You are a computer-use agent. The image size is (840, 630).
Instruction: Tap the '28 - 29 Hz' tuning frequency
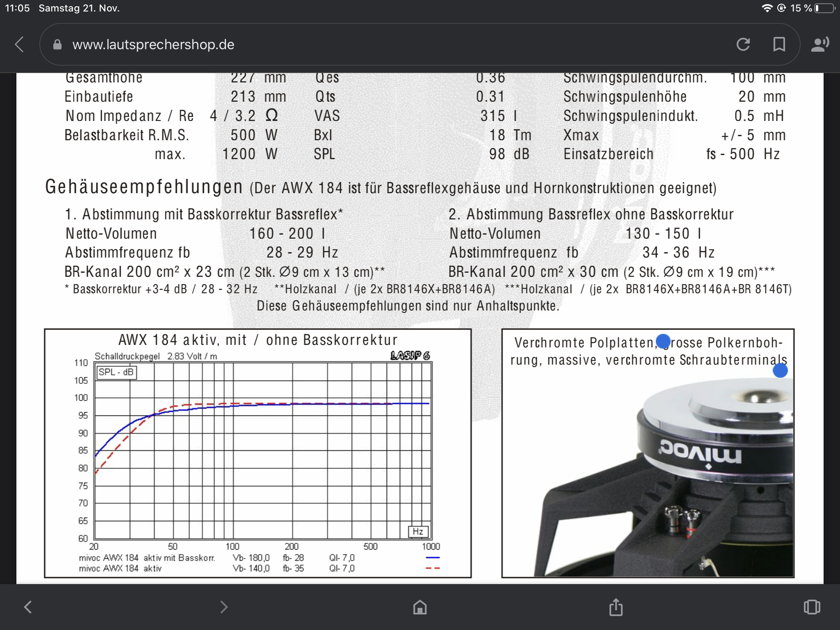pos(302,252)
